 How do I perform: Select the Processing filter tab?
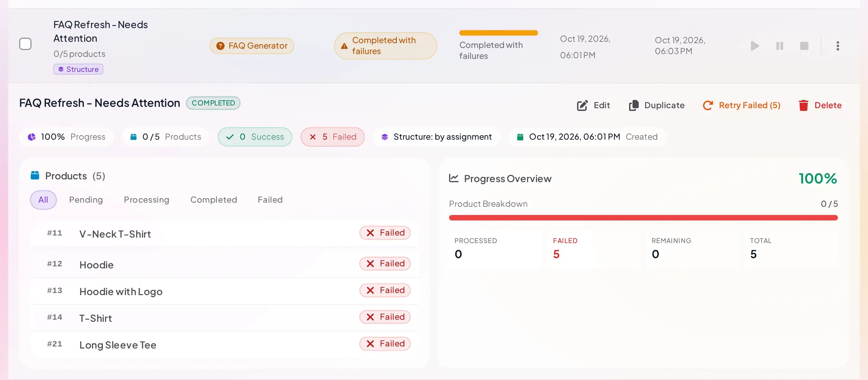146,200
